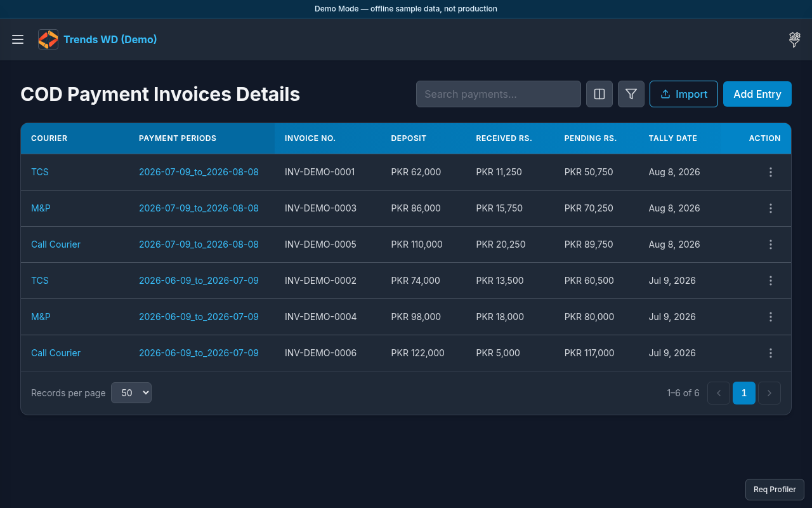Sort by the Invoice No. column header

pyautogui.click(x=310, y=138)
